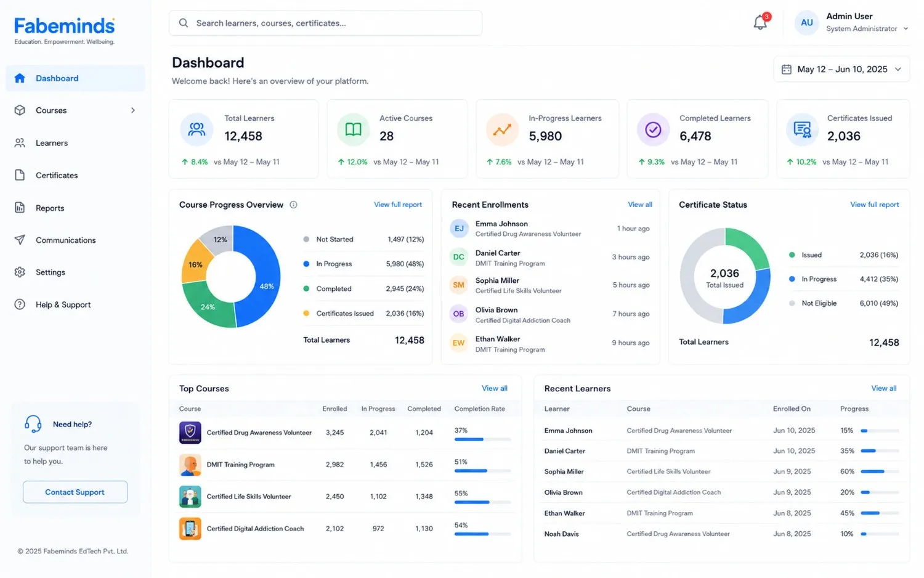Click the headset icon in Need help box
This screenshot has width=924, height=578.
tap(33, 424)
